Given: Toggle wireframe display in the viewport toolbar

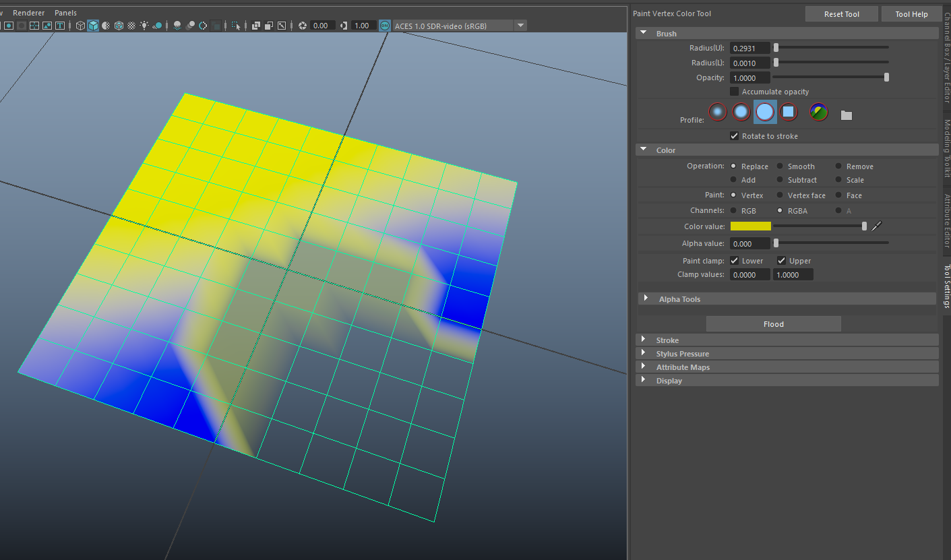Looking at the screenshot, I should pos(80,26).
